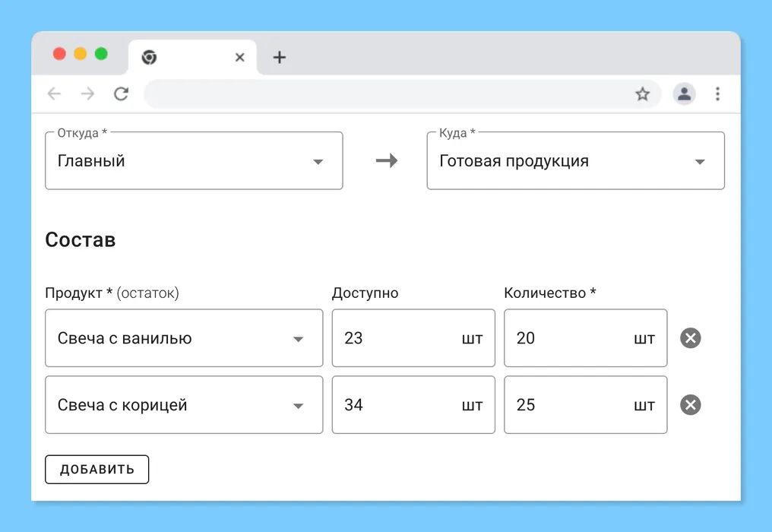This screenshot has width=772, height=532.
Task: Click the browser forward arrow
Action: [87, 93]
